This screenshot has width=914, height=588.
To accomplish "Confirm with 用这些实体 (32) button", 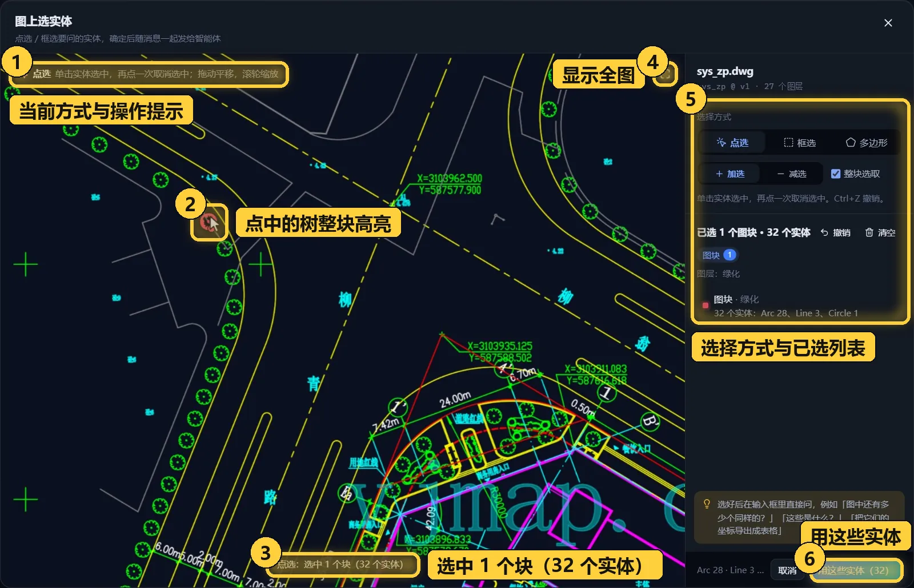I will click(855, 570).
